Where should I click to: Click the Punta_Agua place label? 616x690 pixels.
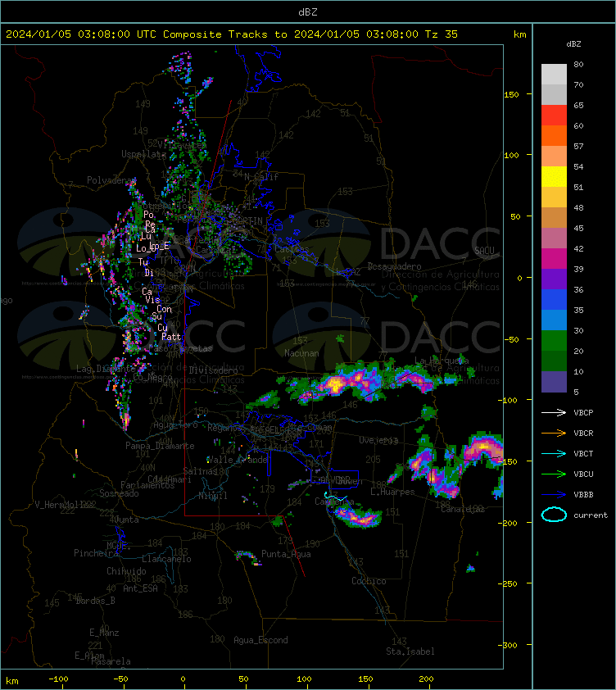286,554
